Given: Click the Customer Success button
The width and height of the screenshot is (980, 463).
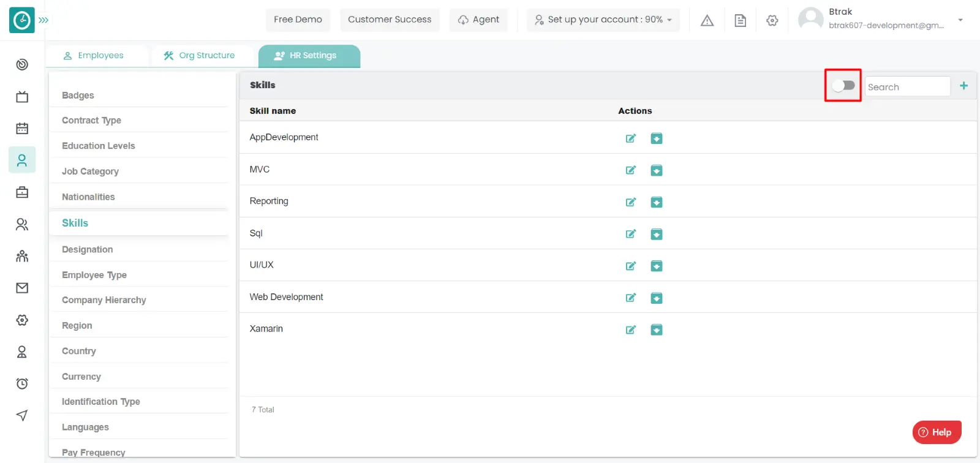Looking at the screenshot, I should coord(390,20).
